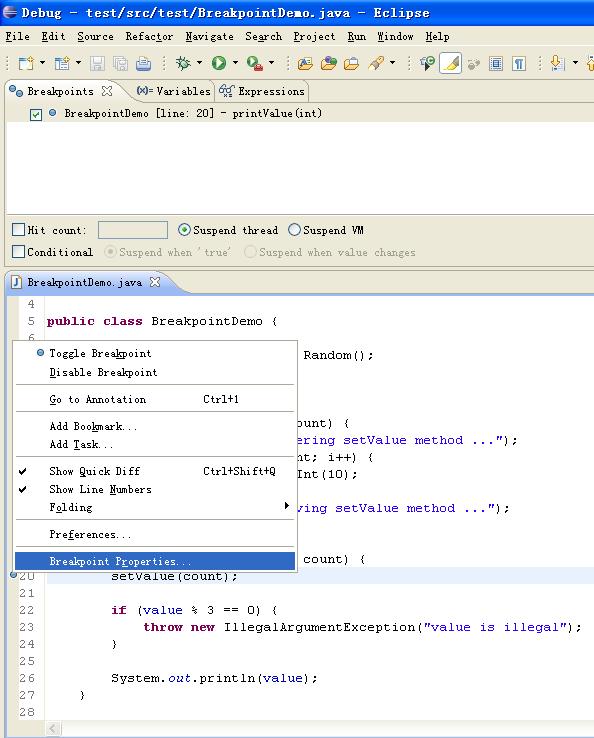Click the highlighter Mark Occurrences icon
This screenshot has height=738, width=594.
coord(450,63)
